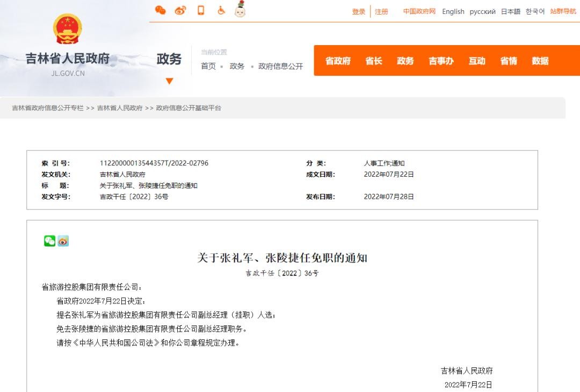The image size is (580, 392).
Task: Open 吉林省政府信息公开专栏 in path bar
Action: point(48,108)
